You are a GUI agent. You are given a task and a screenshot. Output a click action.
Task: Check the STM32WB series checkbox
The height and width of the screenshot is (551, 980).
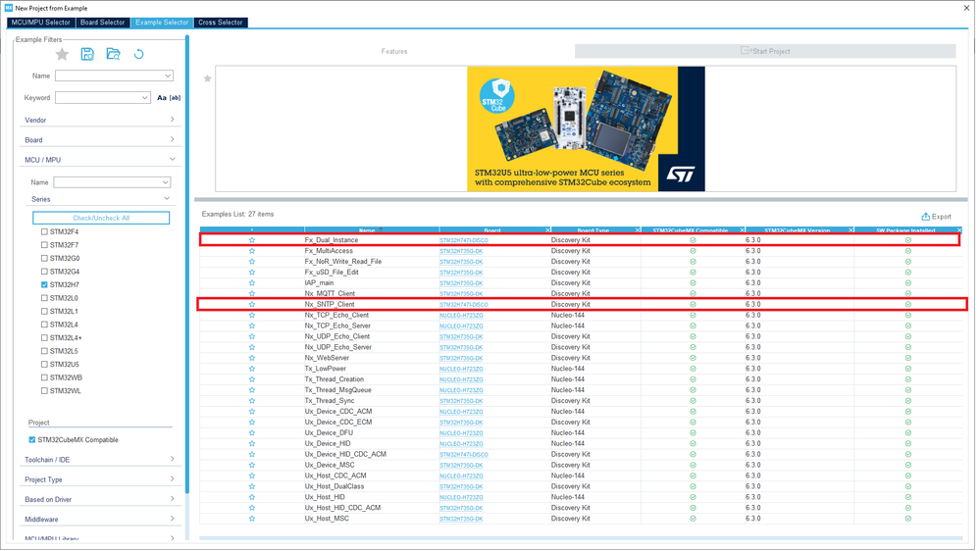click(x=44, y=377)
